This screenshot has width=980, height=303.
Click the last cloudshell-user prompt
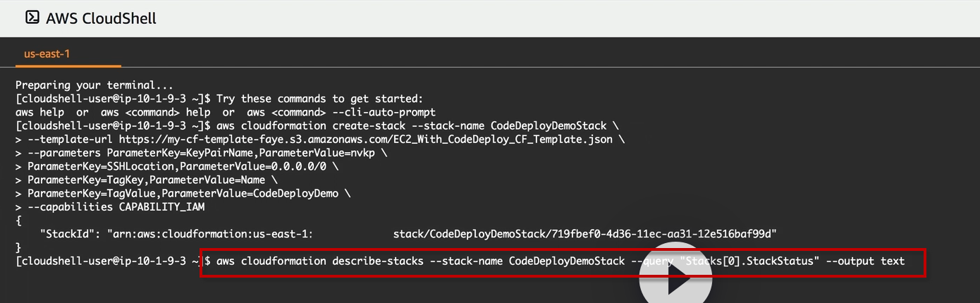pyautogui.click(x=106, y=261)
